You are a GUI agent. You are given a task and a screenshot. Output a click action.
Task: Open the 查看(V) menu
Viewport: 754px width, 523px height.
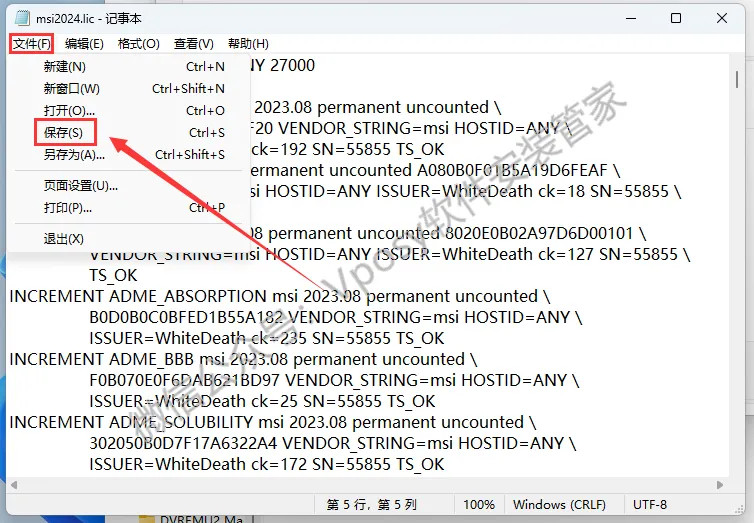(193, 44)
